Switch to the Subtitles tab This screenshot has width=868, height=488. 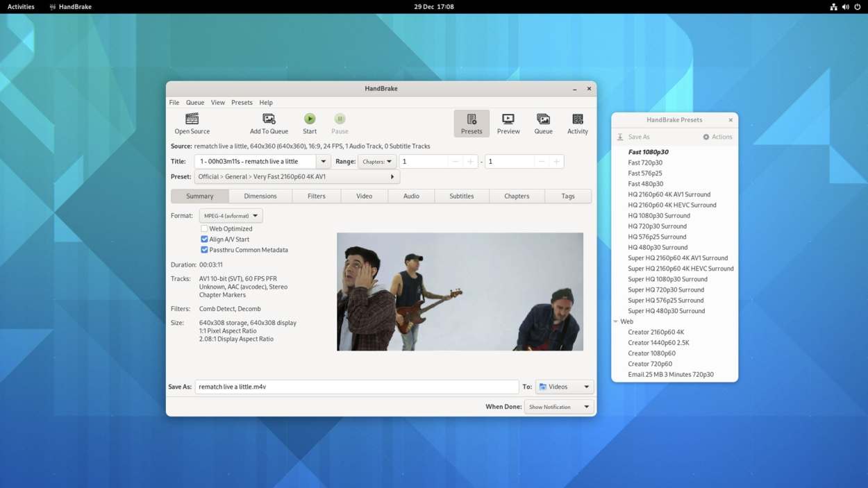pos(462,196)
